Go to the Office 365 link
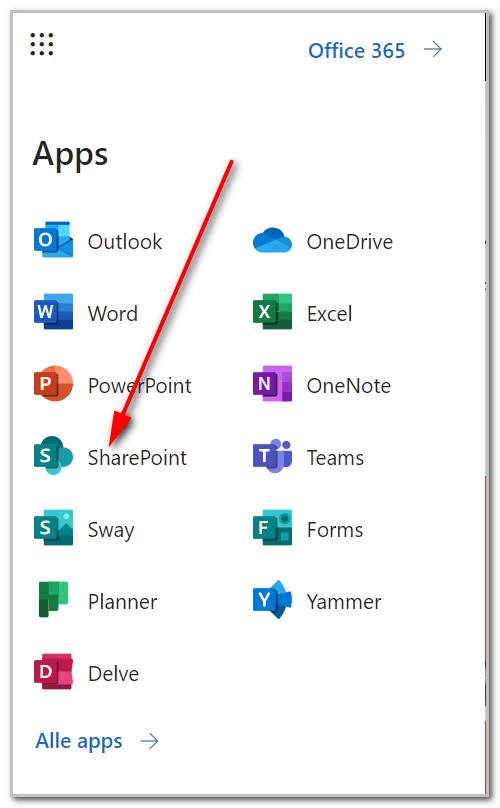The height and width of the screenshot is (808, 500). pos(356,50)
